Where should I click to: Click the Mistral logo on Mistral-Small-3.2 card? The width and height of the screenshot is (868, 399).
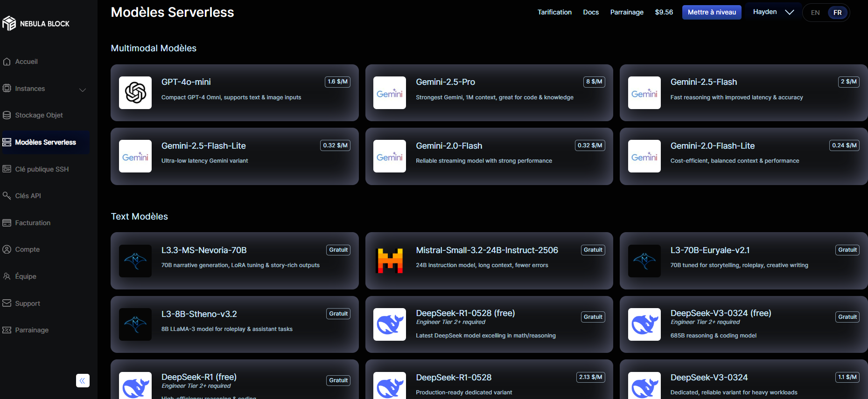point(390,261)
